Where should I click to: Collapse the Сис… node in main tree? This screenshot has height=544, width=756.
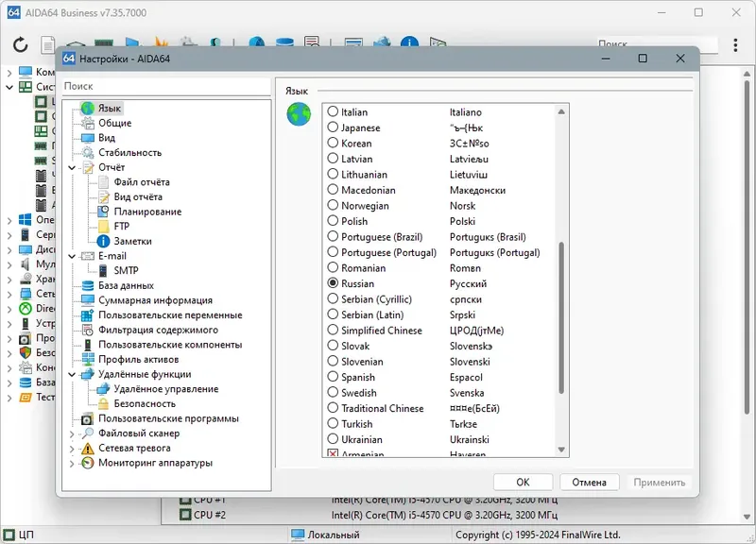coord(9,87)
